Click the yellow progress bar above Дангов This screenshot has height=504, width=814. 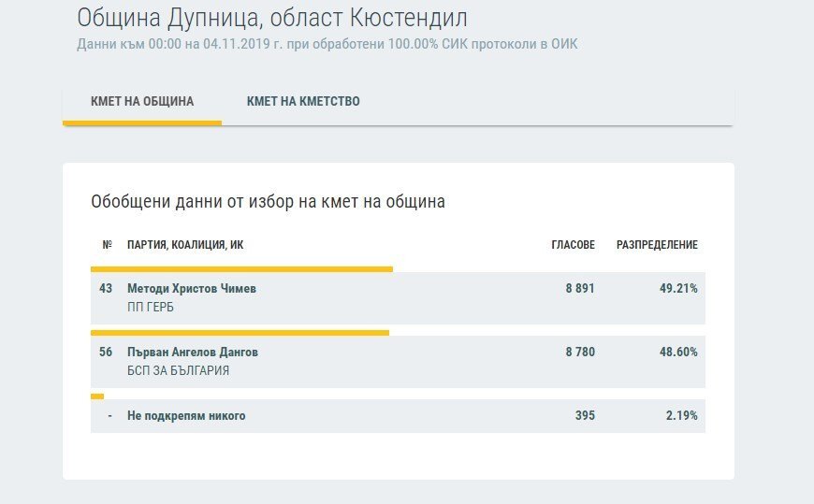[240, 333]
